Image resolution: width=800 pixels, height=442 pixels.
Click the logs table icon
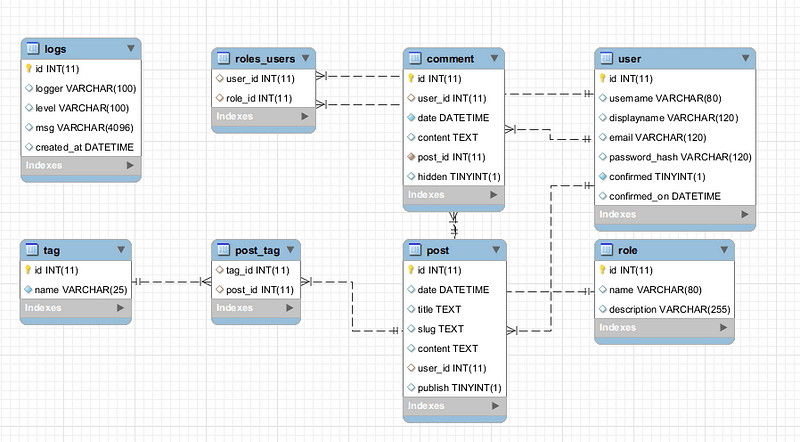[33, 48]
